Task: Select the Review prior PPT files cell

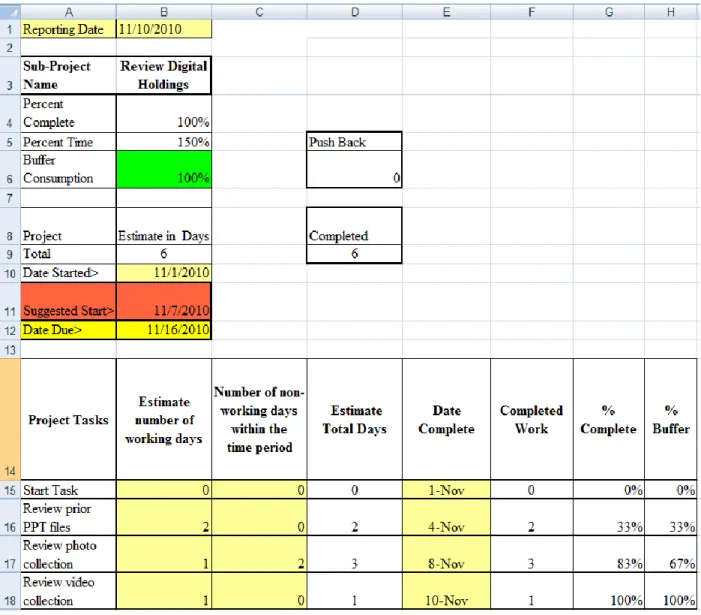Action: (68, 517)
